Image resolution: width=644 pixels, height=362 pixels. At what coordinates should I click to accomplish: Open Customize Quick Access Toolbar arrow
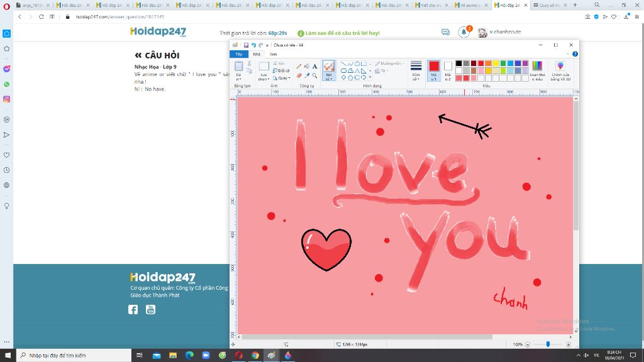click(267, 45)
